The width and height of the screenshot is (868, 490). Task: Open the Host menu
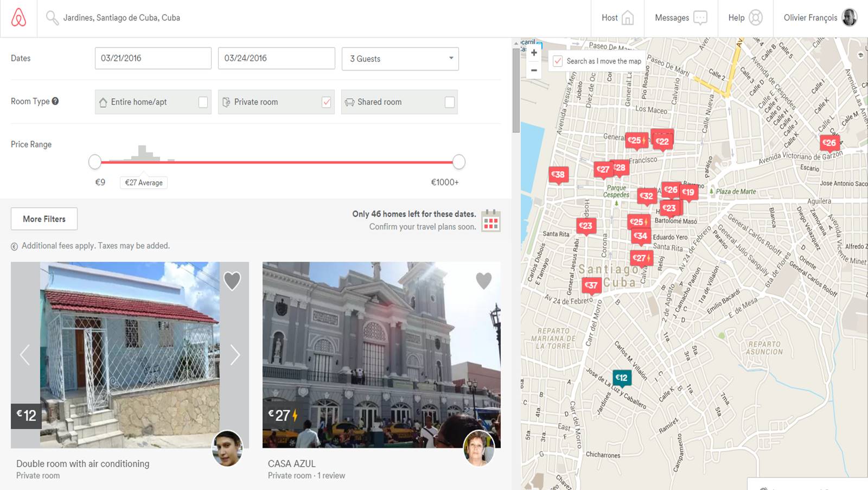click(617, 18)
